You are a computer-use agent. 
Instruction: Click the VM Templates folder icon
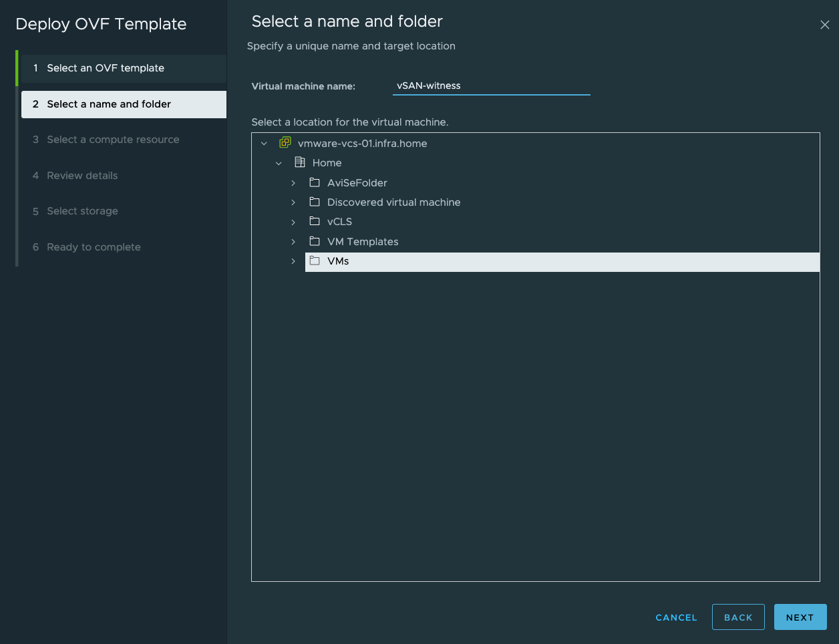pos(315,241)
